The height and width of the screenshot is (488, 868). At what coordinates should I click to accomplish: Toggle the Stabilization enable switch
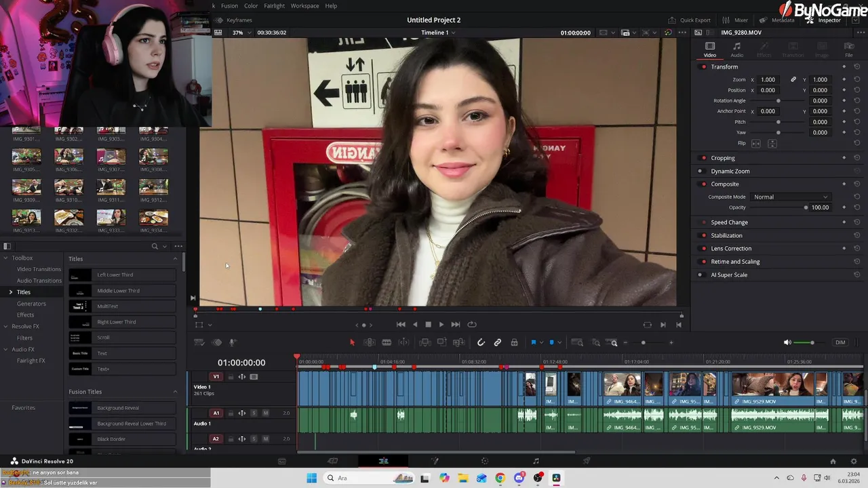[703, 235]
